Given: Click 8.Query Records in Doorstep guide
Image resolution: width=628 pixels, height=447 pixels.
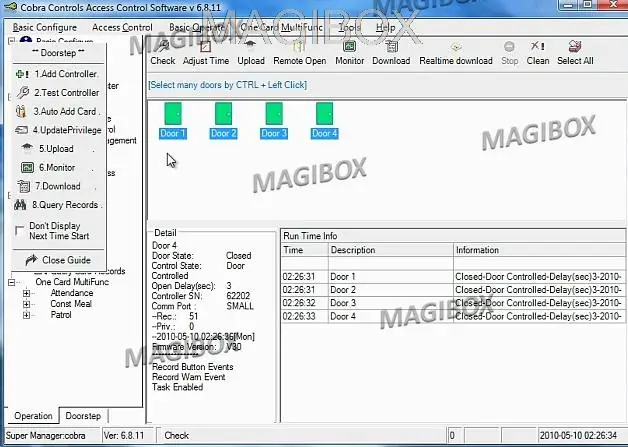Looking at the screenshot, I should [x=58, y=205].
